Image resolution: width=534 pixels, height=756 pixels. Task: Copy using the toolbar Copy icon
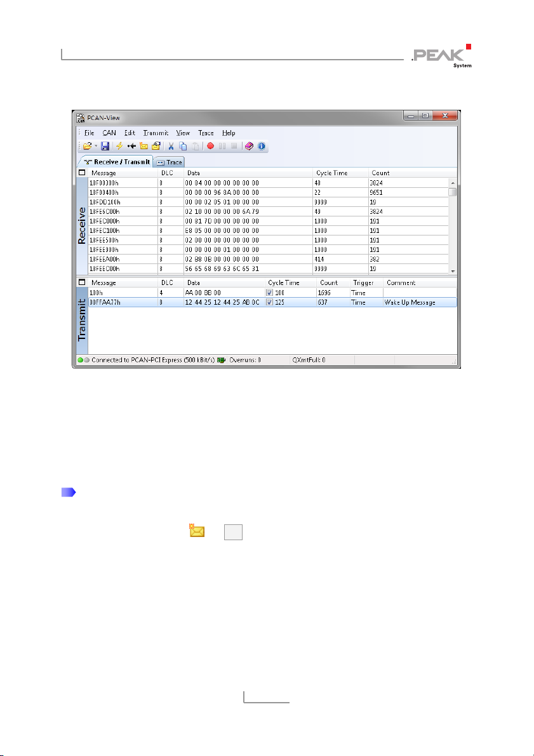(183, 146)
